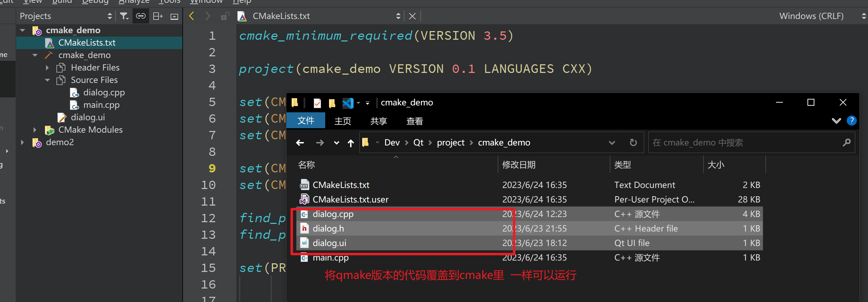Click the new folder icon in Explorer quick access
The height and width of the screenshot is (302, 868).
click(332, 103)
